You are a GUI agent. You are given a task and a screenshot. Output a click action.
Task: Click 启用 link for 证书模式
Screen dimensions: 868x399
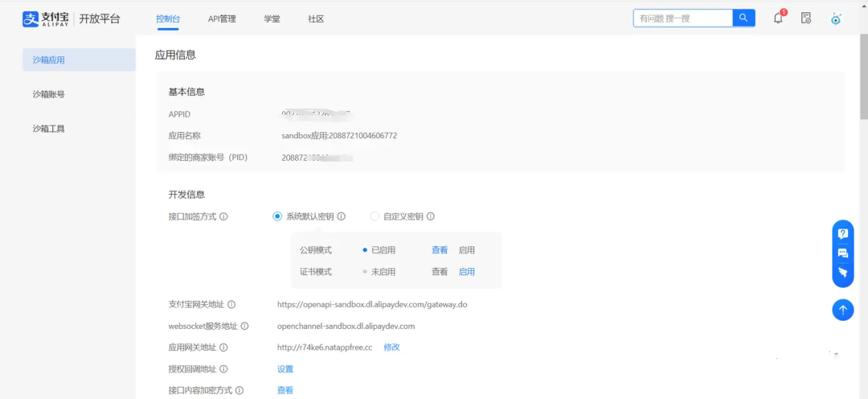[x=467, y=272]
